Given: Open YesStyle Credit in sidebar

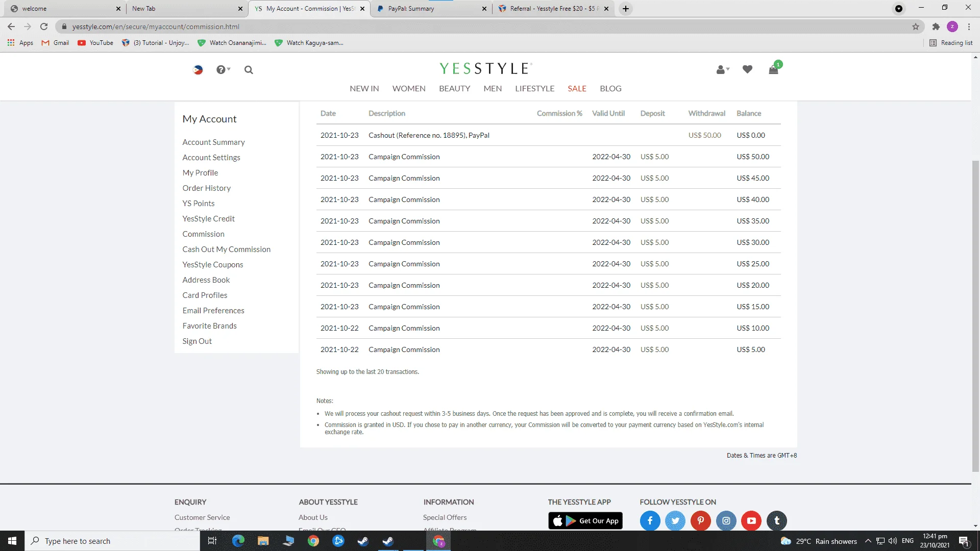Looking at the screenshot, I should point(209,219).
